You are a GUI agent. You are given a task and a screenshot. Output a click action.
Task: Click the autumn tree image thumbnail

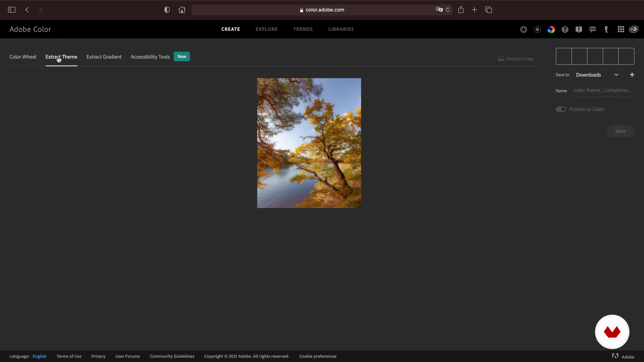(309, 143)
